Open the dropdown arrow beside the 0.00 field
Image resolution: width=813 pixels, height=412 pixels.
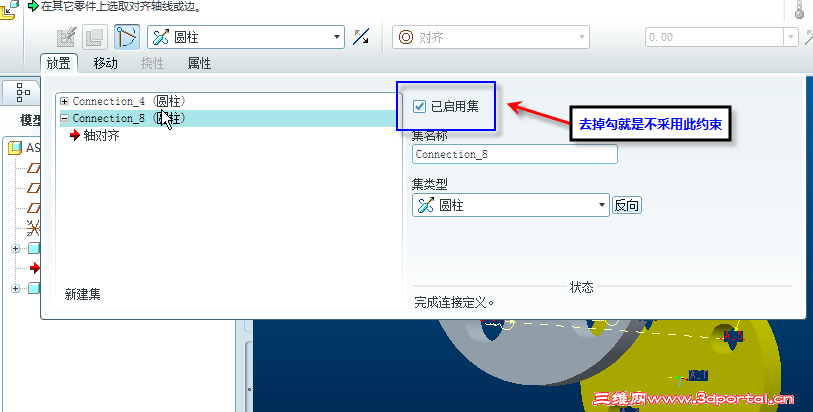coord(791,37)
